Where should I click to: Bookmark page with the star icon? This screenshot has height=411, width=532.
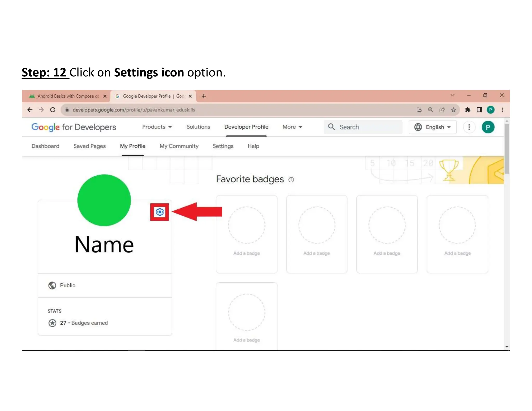(x=453, y=110)
